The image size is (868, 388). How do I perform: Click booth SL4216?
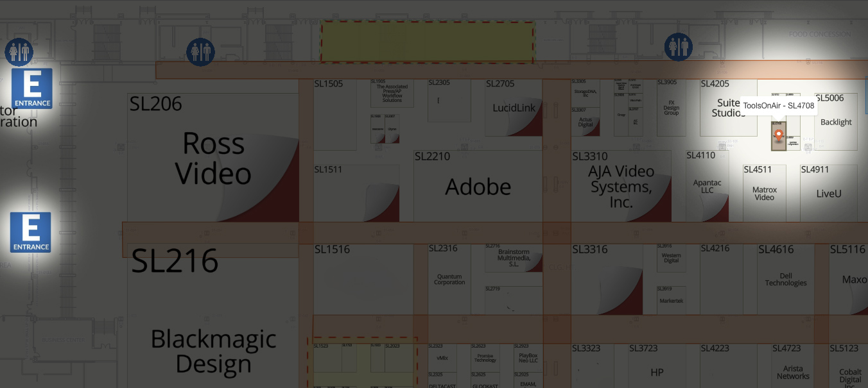coord(721,280)
